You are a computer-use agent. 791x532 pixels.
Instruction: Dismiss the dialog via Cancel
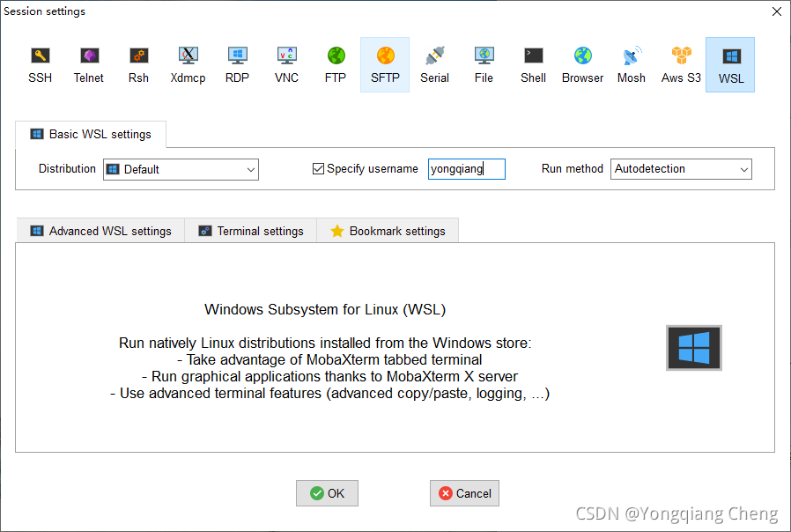[x=464, y=493]
